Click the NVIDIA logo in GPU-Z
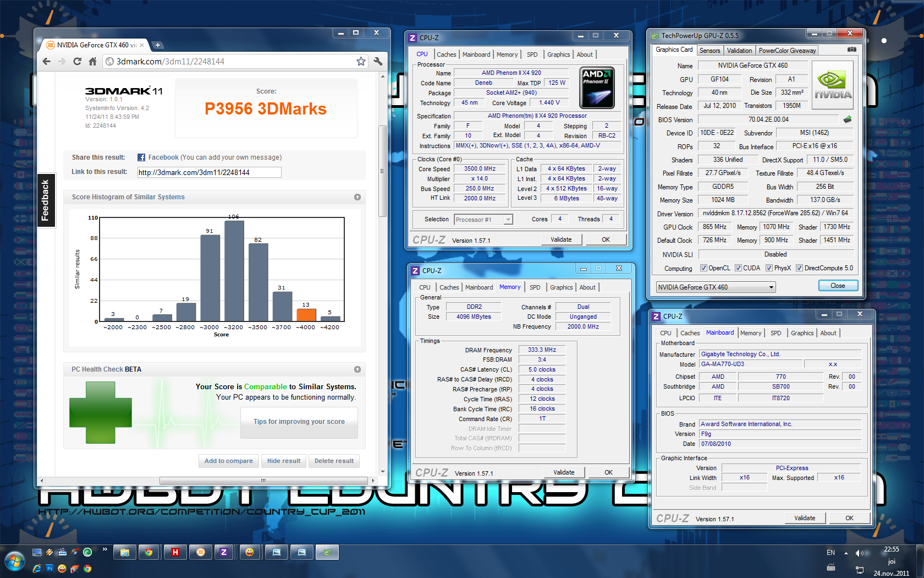This screenshot has height=578, width=924. click(833, 85)
